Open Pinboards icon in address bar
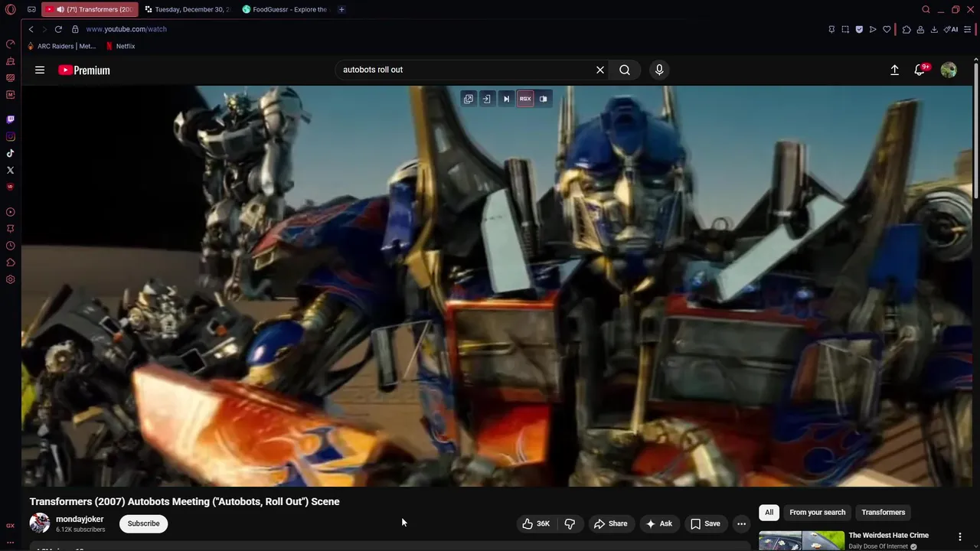 (831, 29)
